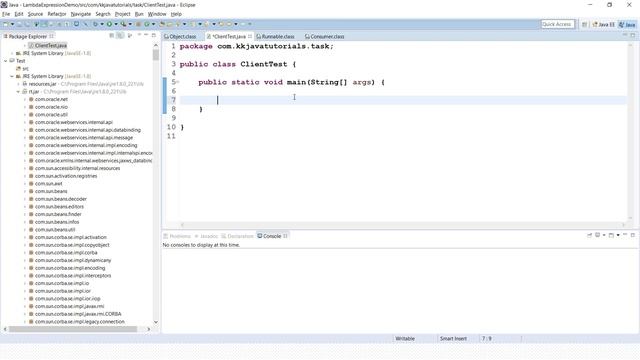
Task: Open the Help menu
Action: pos(176,14)
